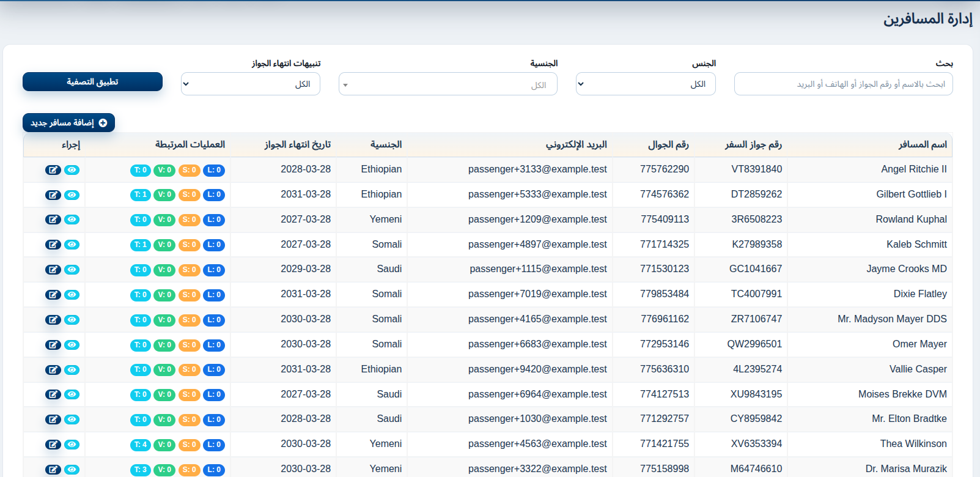Click the apply filter button
Screen dimensions: 980x477
tap(92, 81)
